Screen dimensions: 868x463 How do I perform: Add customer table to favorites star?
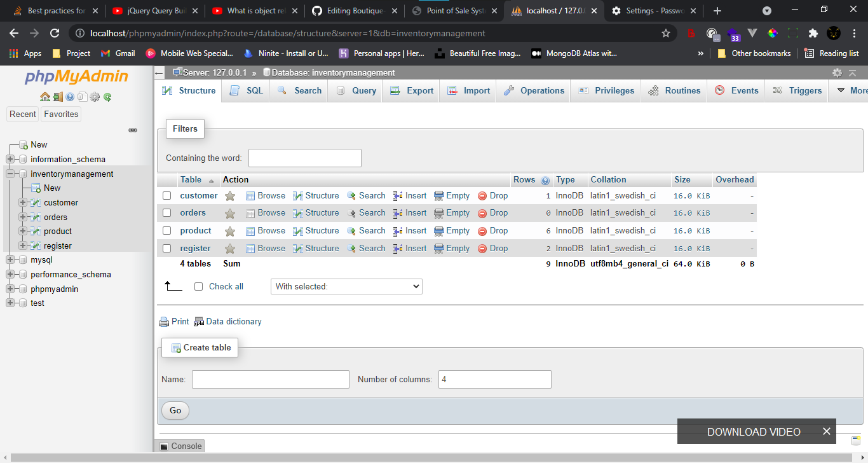coord(230,196)
